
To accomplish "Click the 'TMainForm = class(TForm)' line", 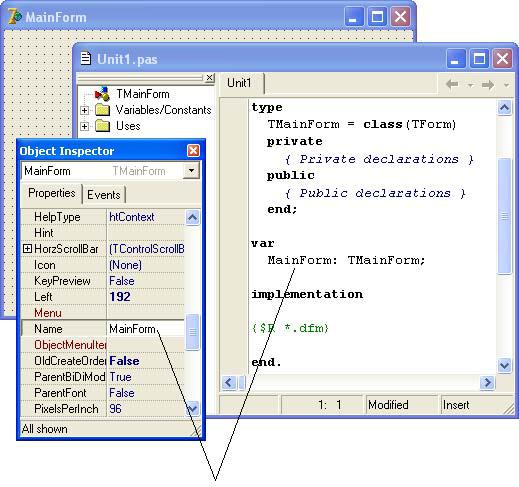I will click(x=362, y=124).
